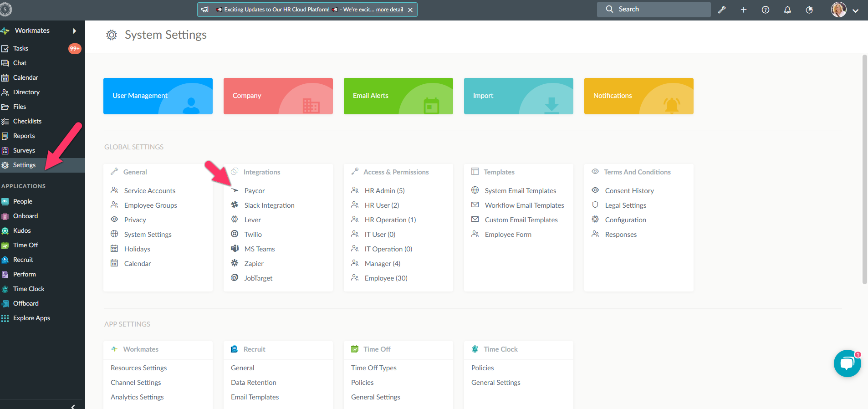Open the live chat bubble widget
Screen dimensions: 868x409
(847, 363)
